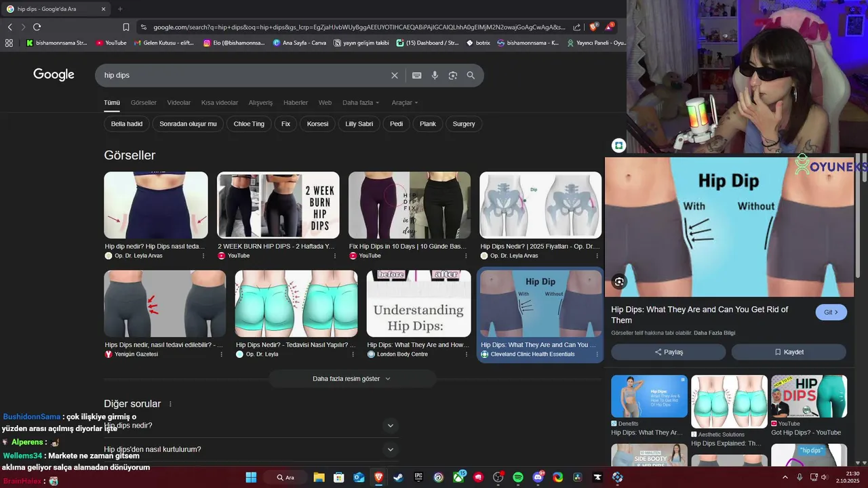Show more images with Daha fazla resim göster
The width and height of the screenshot is (868, 488).
pos(351,379)
